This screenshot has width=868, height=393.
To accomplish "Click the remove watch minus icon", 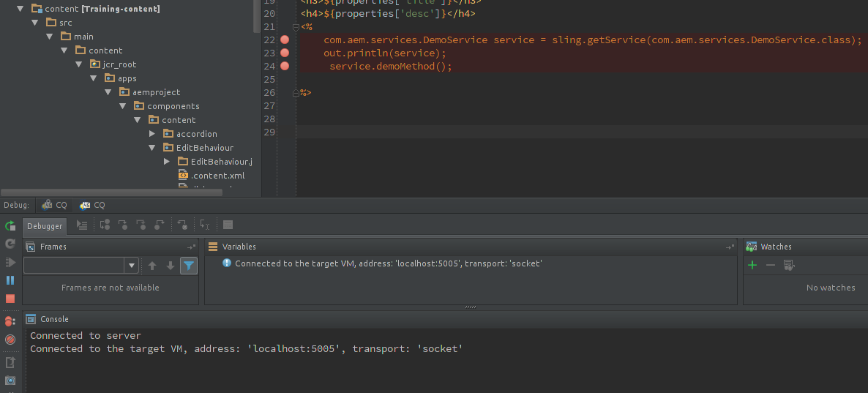I will [771, 265].
